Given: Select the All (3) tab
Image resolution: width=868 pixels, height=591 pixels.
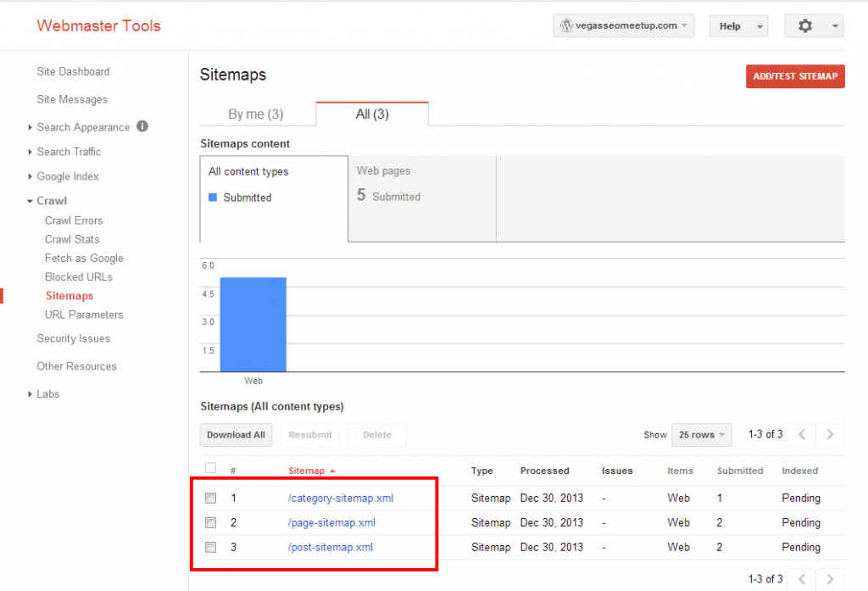Looking at the screenshot, I should [x=372, y=114].
